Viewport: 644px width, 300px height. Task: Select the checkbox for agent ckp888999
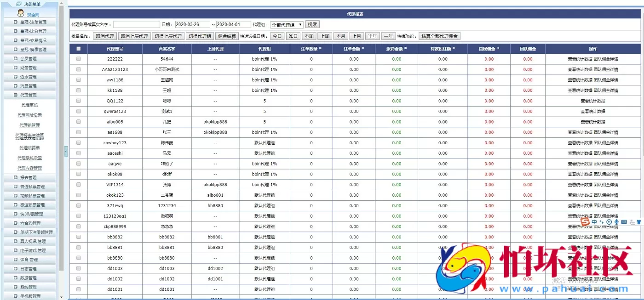(78, 226)
